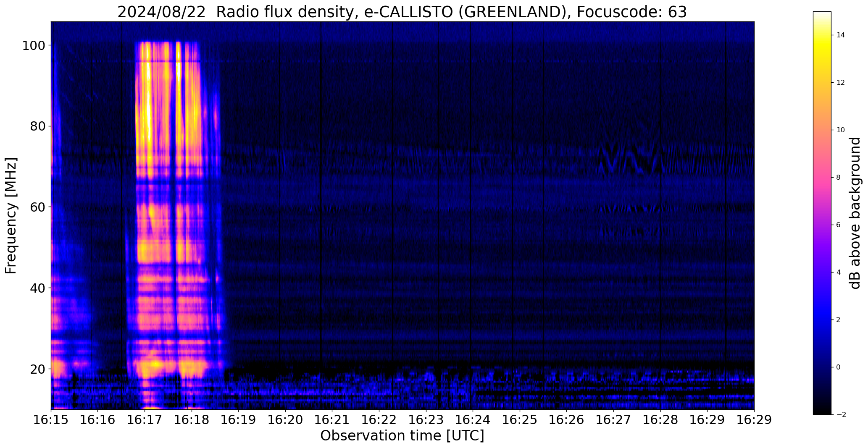The height and width of the screenshot is (448, 868).
Task: Click the 16:26 time tick label
Action: (566, 419)
